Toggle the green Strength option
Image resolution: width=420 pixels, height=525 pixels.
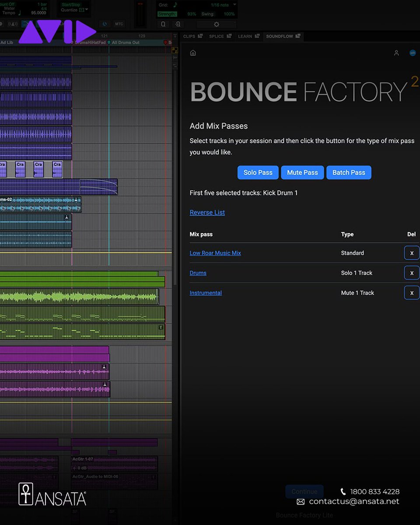pyautogui.click(x=167, y=14)
